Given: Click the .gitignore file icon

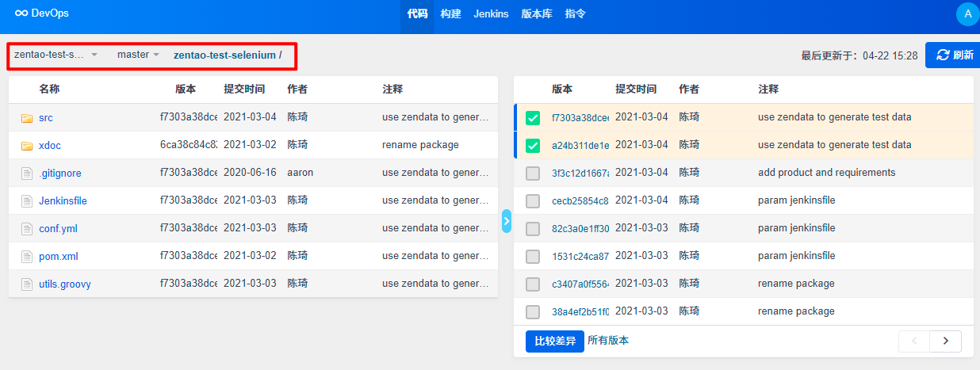Looking at the screenshot, I should pos(27,174).
